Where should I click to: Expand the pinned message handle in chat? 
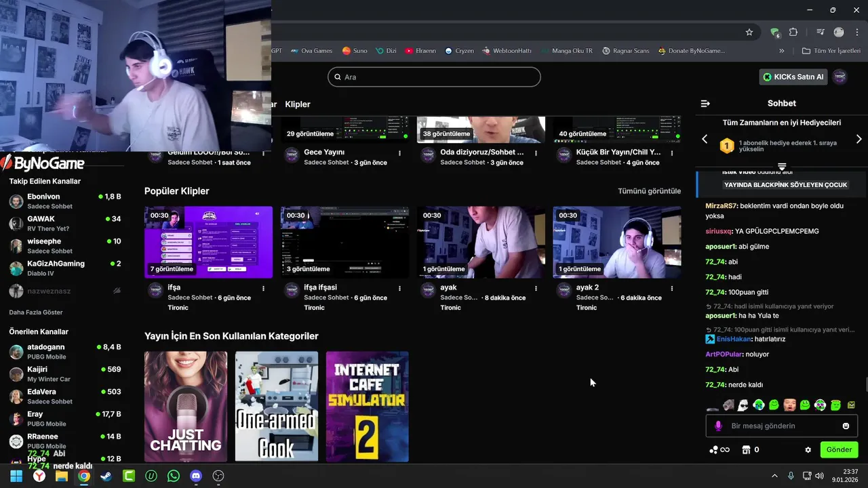click(x=782, y=166)
